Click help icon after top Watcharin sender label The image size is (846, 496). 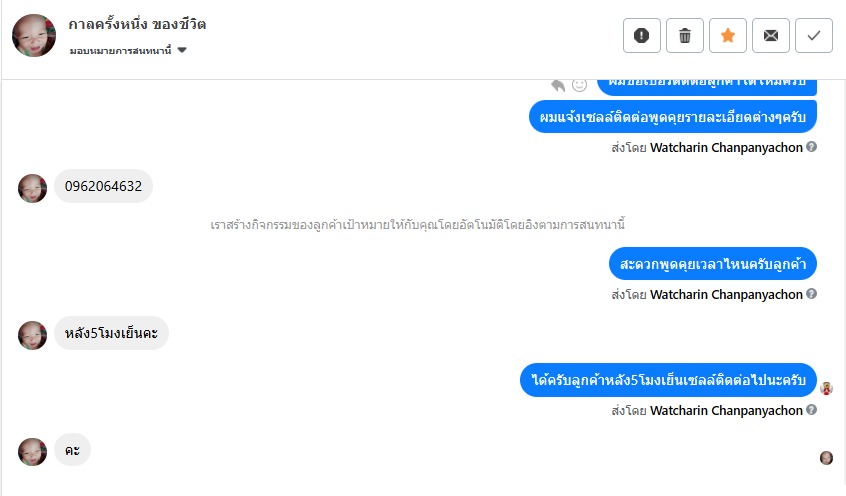pos(812,147)
